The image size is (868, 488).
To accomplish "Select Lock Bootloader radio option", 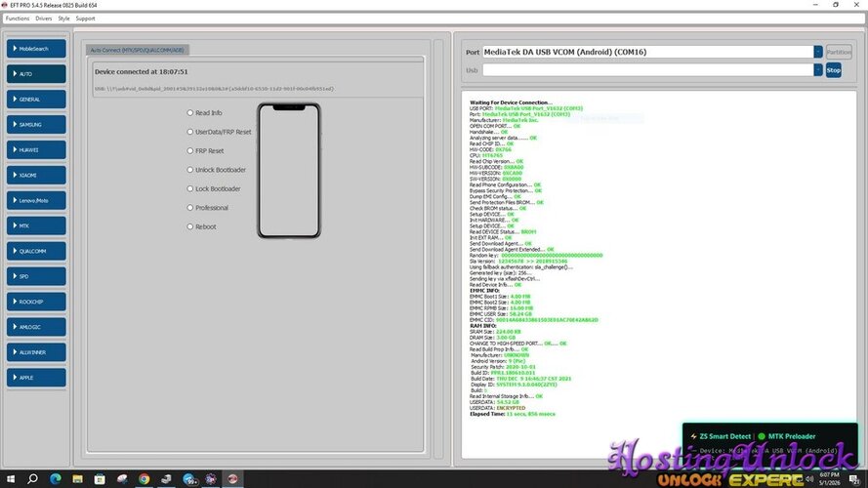I will click(189, 188).
